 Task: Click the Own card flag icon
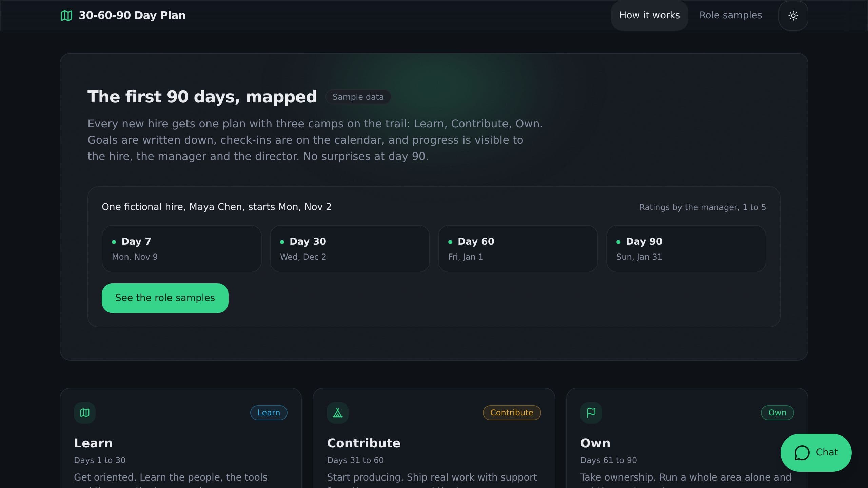click(591, 412)
